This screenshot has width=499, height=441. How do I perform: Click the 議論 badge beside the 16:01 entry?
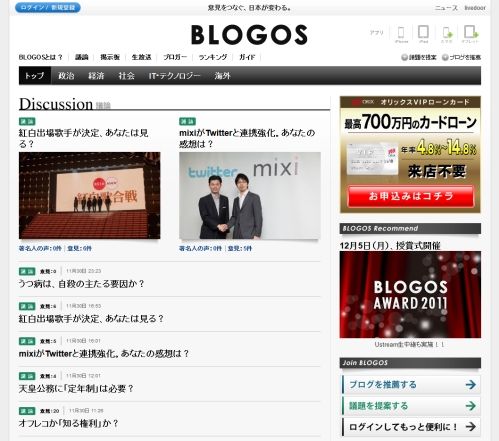27,341
